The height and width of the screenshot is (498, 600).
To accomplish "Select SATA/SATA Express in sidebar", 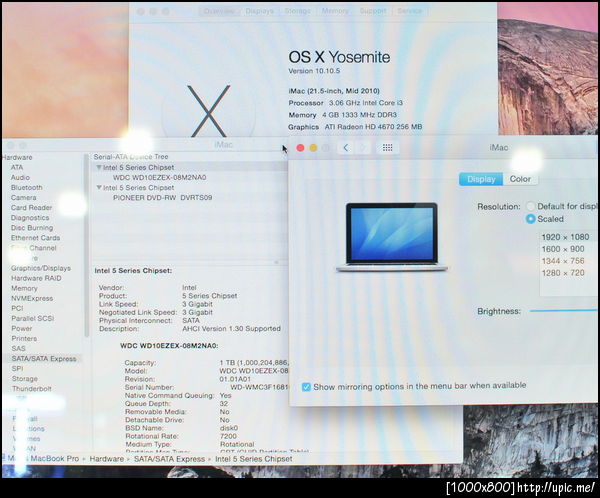I will [x=44, y=359].
